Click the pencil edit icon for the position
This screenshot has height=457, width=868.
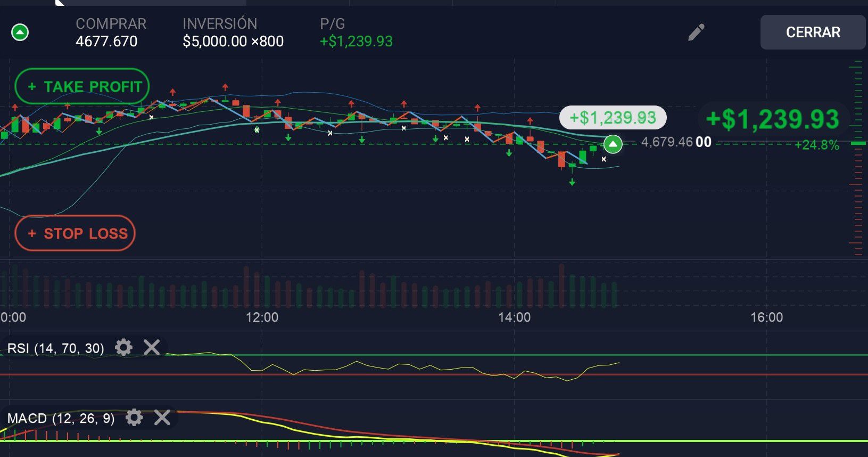click(696, 32)
